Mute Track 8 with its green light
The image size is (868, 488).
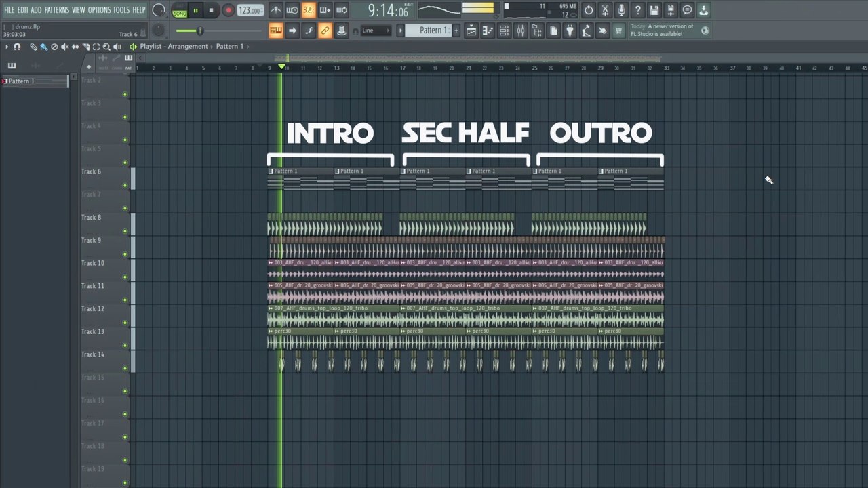tap(125, 231)
